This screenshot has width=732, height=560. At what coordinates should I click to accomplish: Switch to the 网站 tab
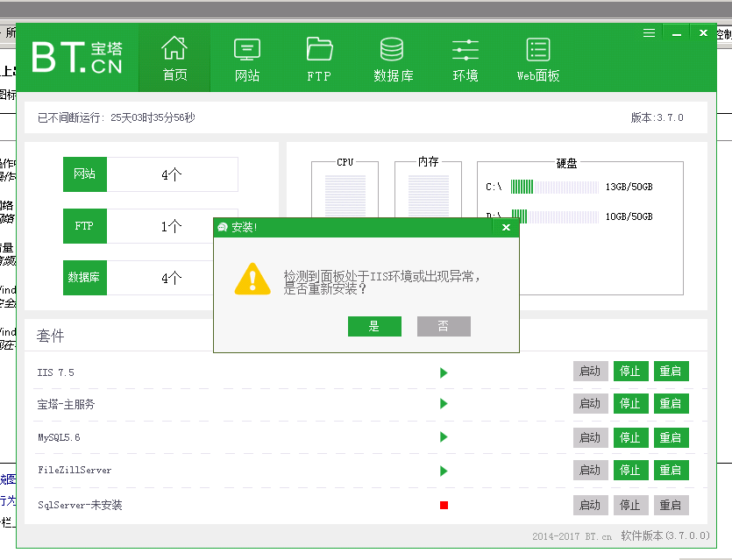point(247,60)
